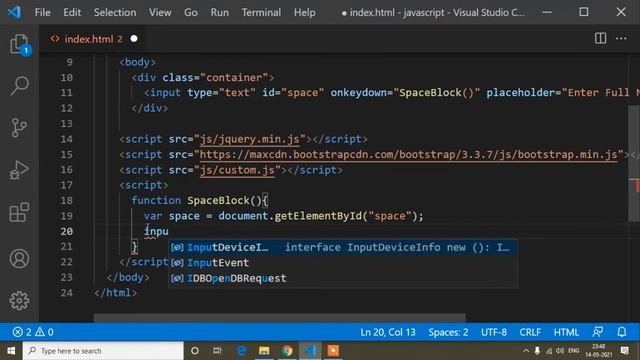Open the editor More Actions ellipsis

(621, 38)
